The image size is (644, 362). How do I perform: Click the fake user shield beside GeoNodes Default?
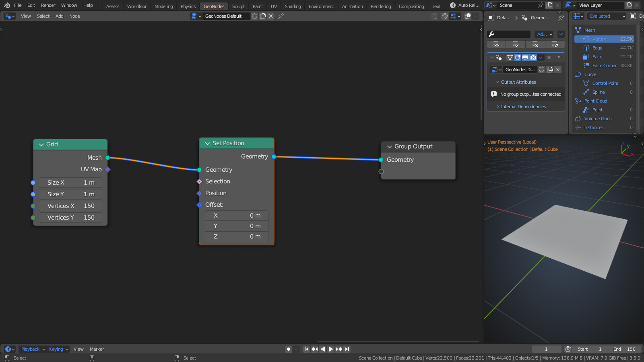pyautogui.click(x=254, y=16)
